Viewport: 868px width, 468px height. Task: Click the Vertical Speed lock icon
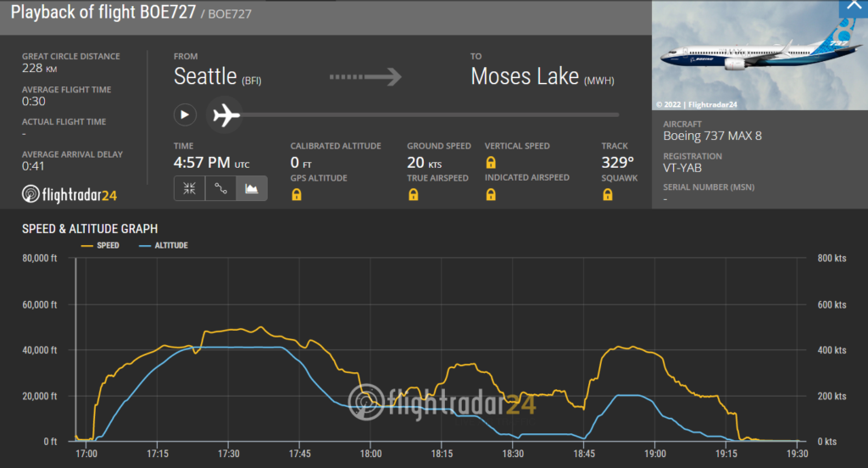pos(491,162)
